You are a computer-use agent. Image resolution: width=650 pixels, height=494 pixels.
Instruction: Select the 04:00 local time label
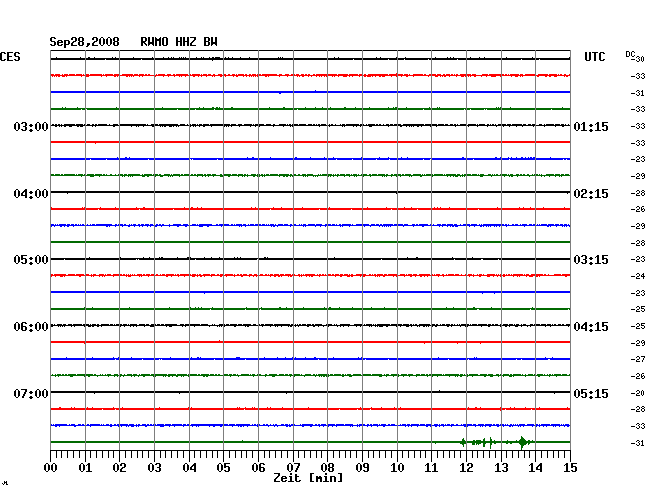pyautogui.click(x=31, y=194)
